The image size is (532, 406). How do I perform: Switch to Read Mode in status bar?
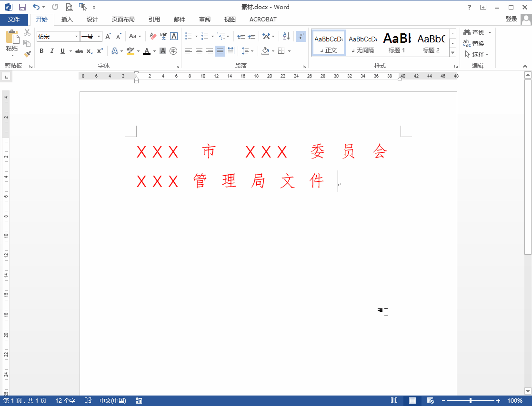point(393,400)
